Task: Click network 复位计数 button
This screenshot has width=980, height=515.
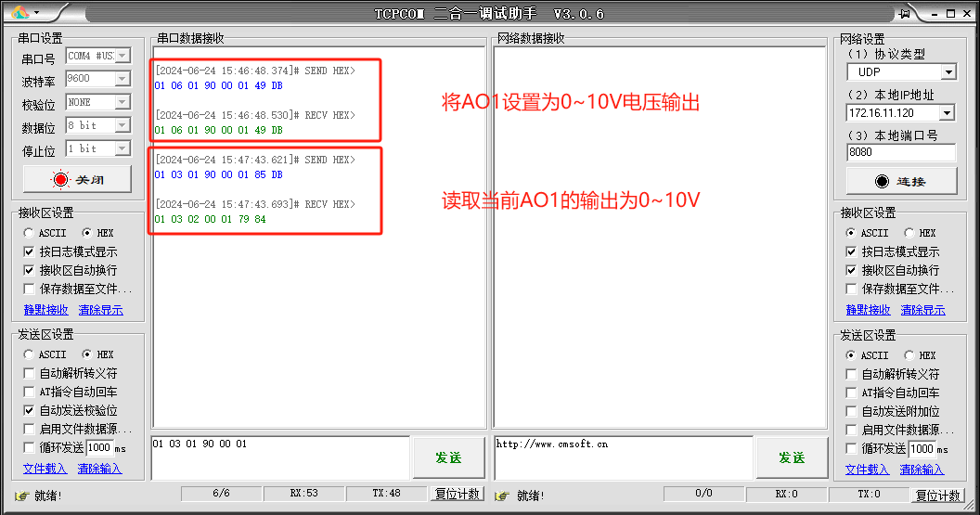Action: tap(937, 495)
